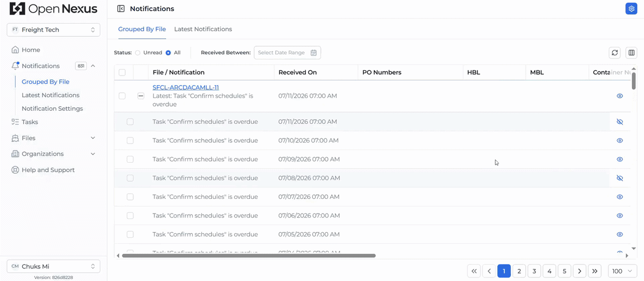Image resolution: width=644 pixels, height=281 pixels.
Task: Click the Tasks checklist icon
Action: pos(15,122)
